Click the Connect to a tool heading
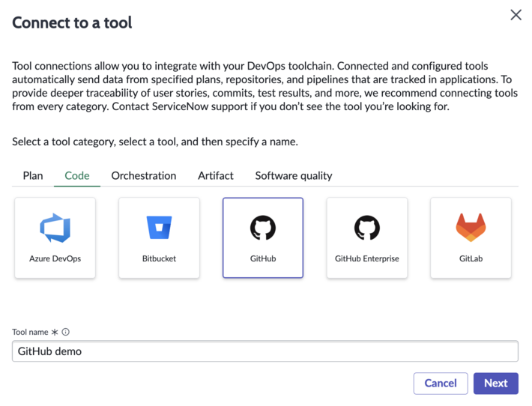Image resolution: width=532 pixels, height=406 pixels. click(x=72, y=22)
